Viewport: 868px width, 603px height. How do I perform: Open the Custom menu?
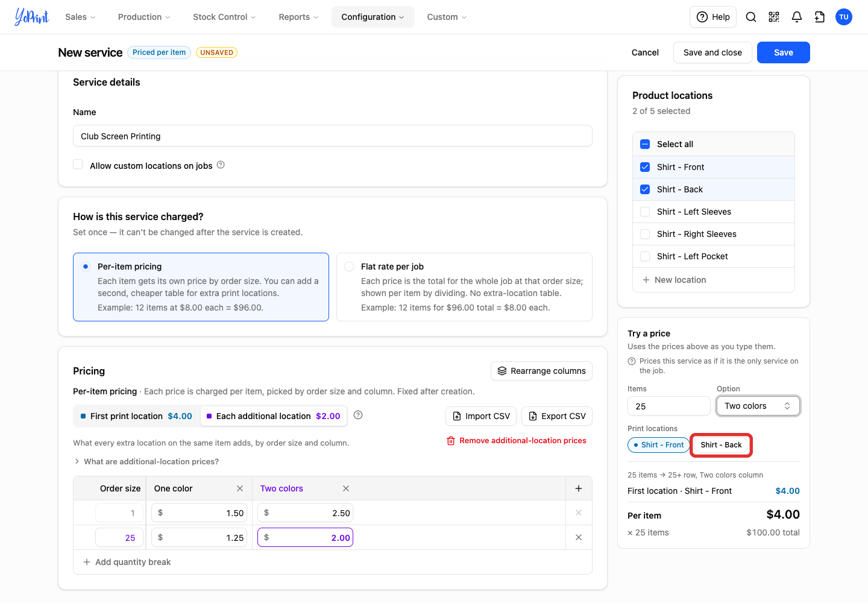(447, 17)
